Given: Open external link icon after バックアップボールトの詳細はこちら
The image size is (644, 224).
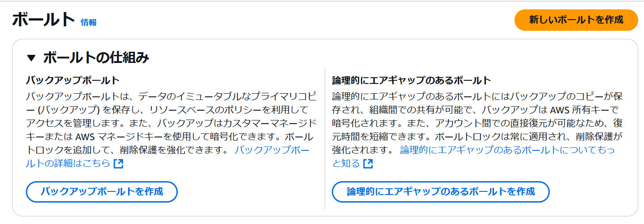Looking at the screenshot, I should coord(118,163).
